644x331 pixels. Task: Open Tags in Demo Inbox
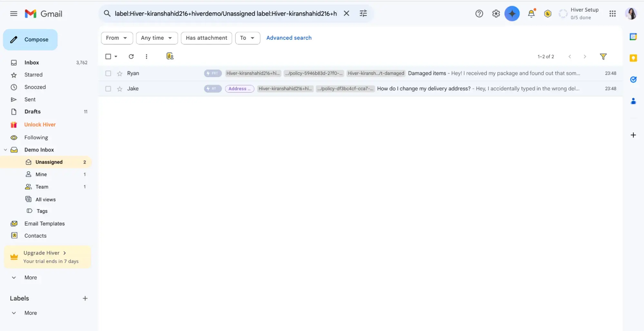[42, 211]
